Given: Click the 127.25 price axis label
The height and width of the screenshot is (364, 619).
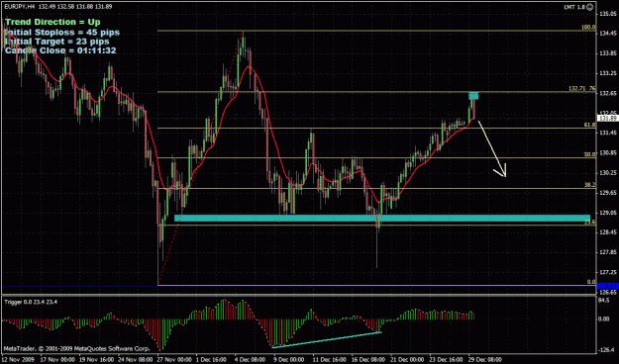Looking at the screenshot, I should 608,272.
